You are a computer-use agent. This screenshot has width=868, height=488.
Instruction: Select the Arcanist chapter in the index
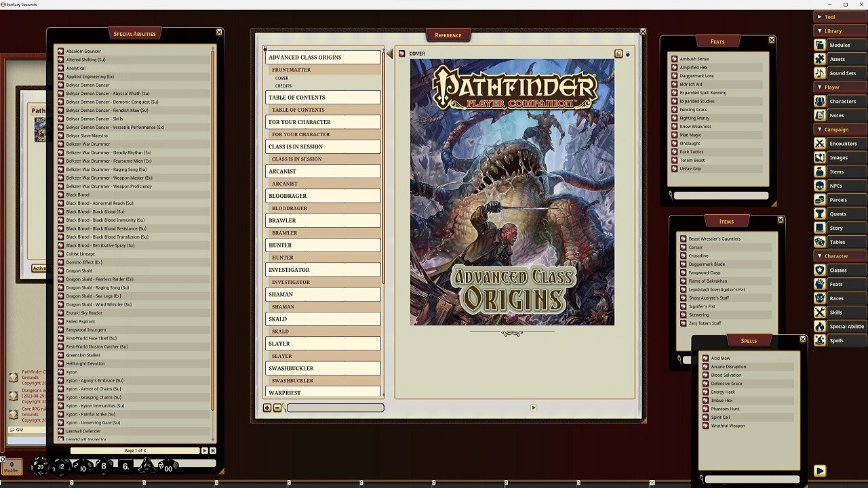[323, 171]
